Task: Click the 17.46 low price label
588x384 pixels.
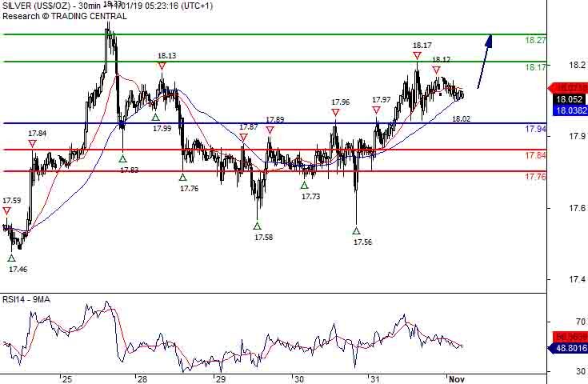Action: (18, 269)
